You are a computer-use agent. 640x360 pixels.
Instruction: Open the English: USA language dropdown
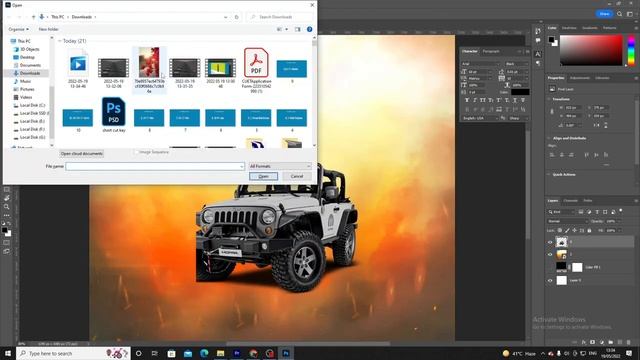tap(480, 118)
